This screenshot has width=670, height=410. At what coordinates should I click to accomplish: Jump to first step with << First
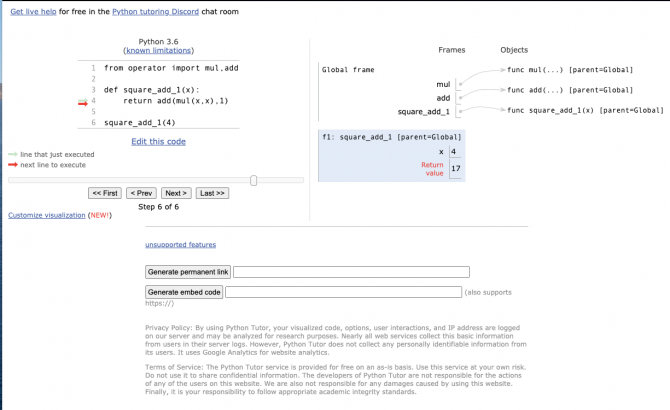pyautogui.click(x=105, y=192)
